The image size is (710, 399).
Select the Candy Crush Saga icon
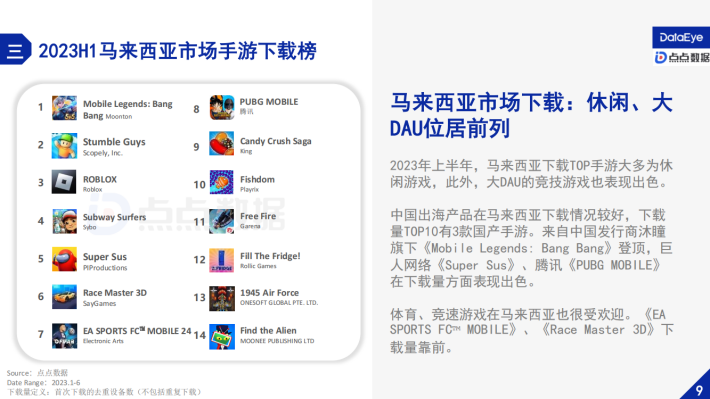(221, 144)
